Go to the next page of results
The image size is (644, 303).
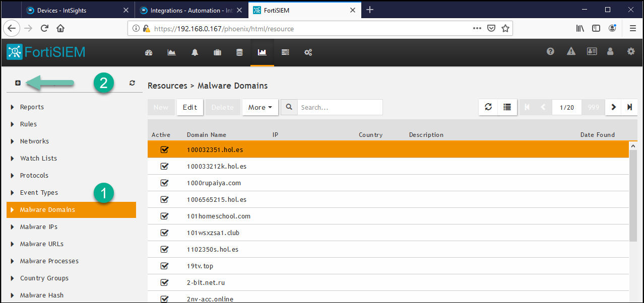pyautogui.click(x=613, y=107)
